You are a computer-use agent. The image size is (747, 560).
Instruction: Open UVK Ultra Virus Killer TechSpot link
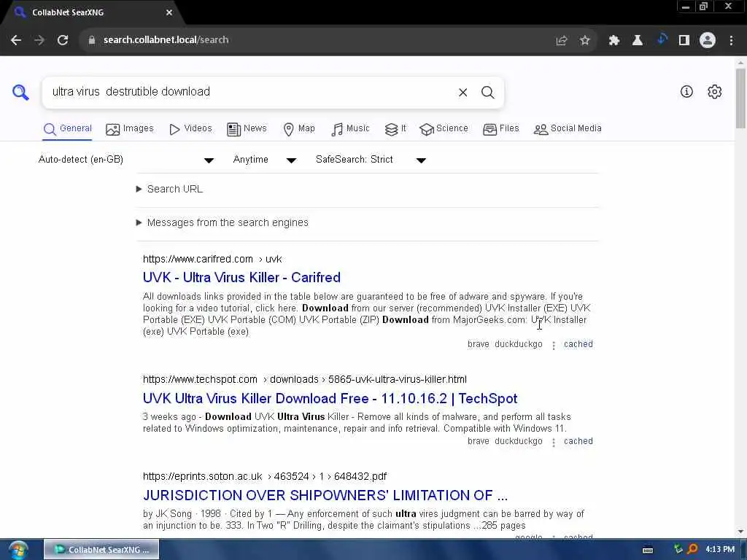coord(330,399)
